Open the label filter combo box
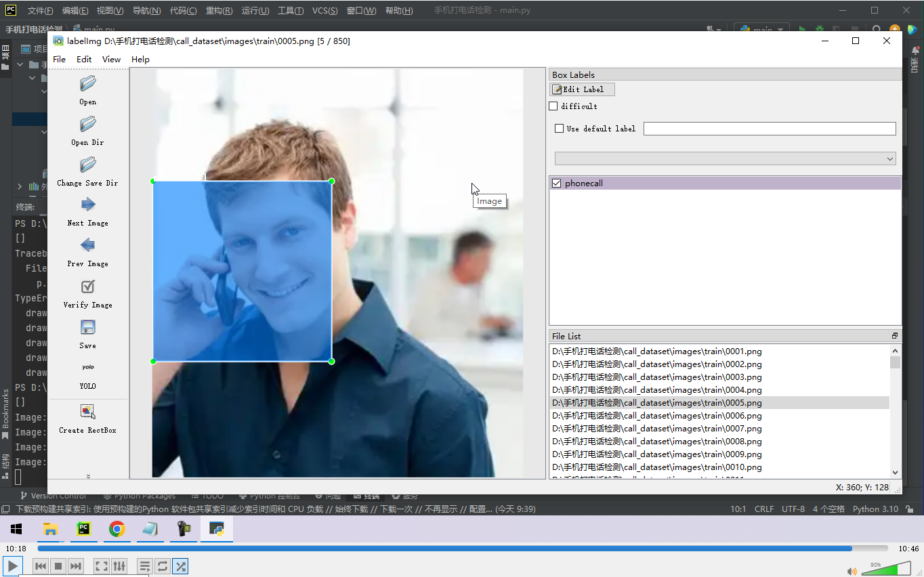 726,158
